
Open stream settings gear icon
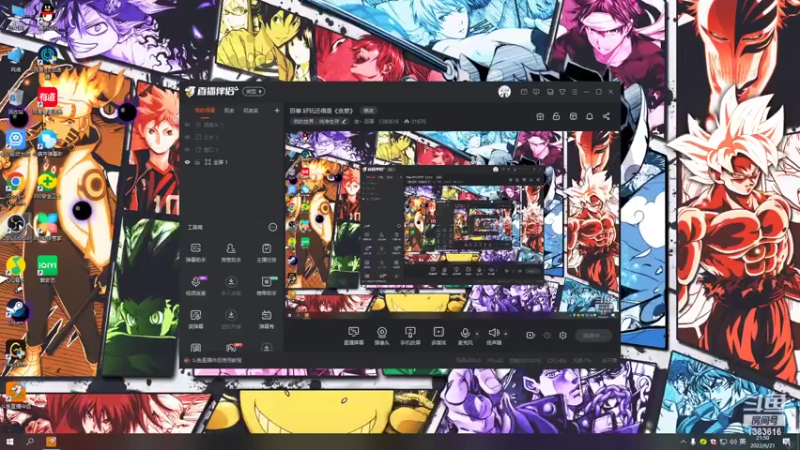[x=563, y=336]
